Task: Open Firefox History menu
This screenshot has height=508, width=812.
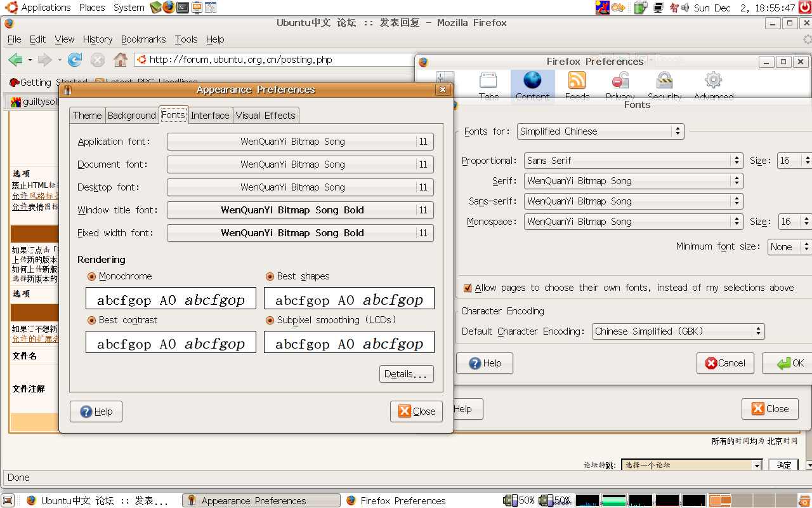Action: 98,39
